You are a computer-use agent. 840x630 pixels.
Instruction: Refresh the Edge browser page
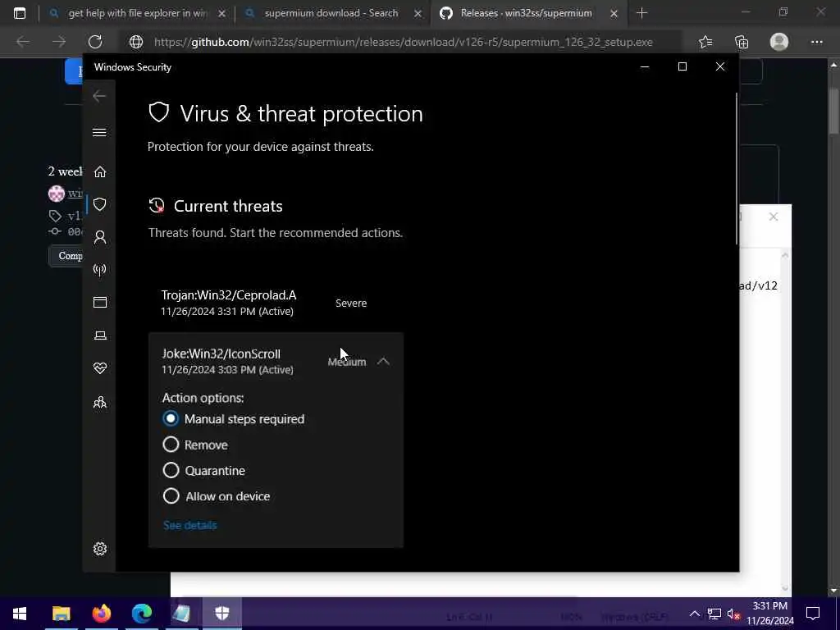coord(95,42)
